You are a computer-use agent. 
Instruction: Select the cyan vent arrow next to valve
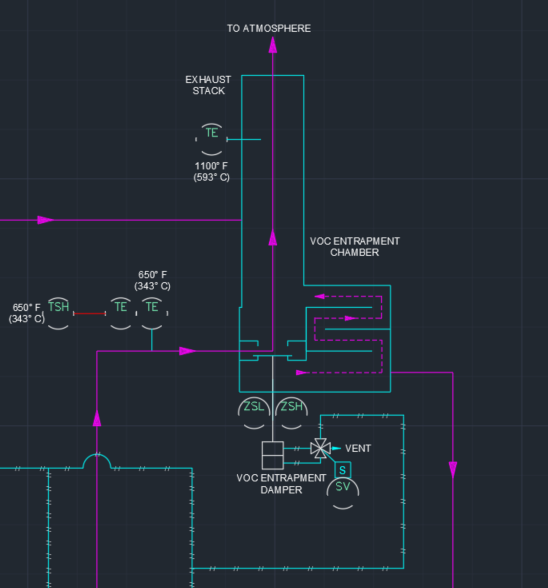tap(336, 448)
